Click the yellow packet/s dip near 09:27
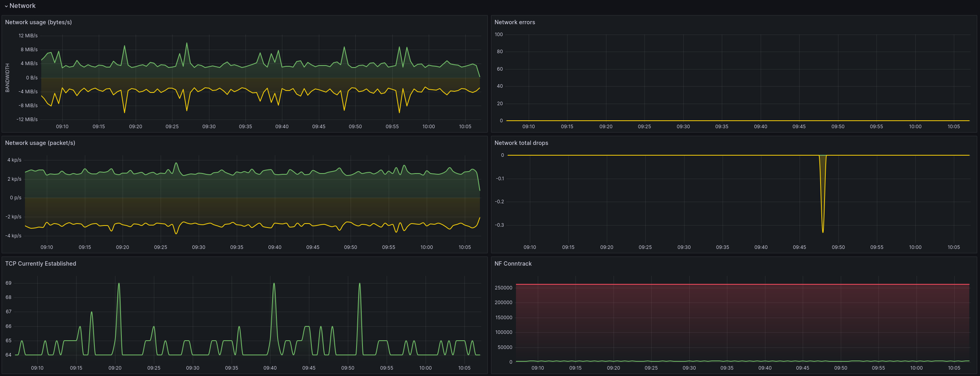Screen dimensions: 980x376 point(176,233)
